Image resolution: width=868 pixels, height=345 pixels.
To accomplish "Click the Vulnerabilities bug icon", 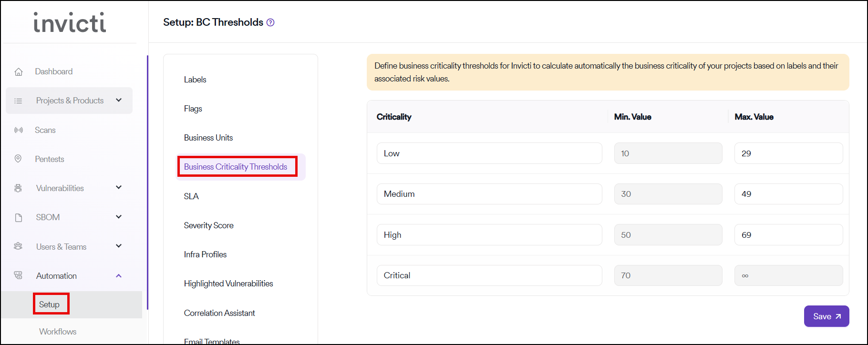I will tap(18, 188).
